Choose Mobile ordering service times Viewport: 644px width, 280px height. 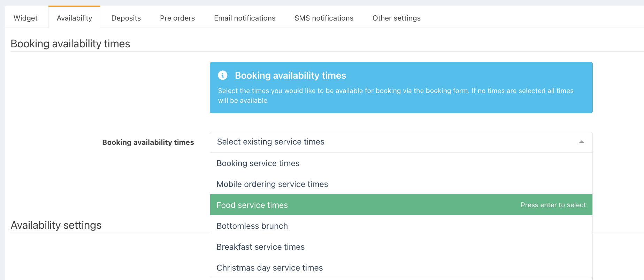(x=272, y=184)
